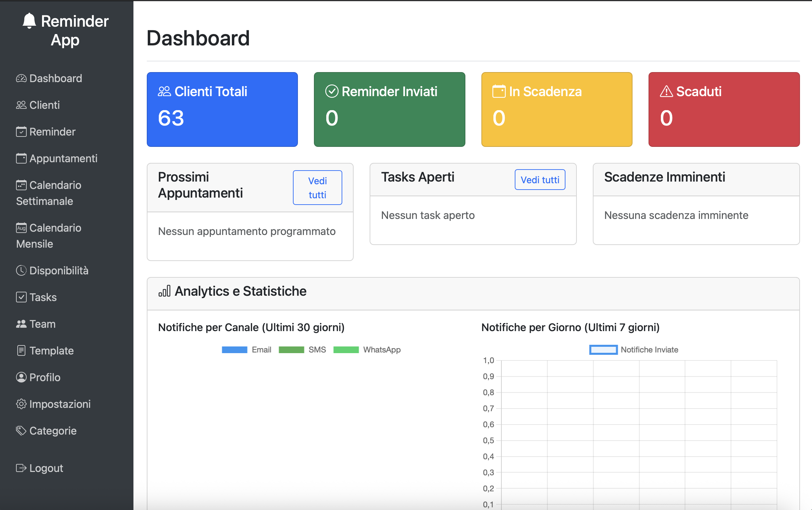Click the Appuntamenti calendar icon

(x=21, y=158)
